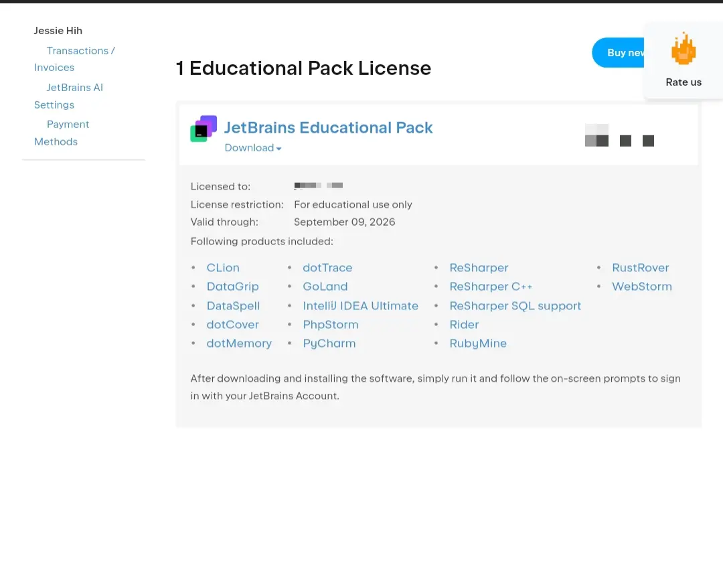Open the DataGrip product link

(x=232, y=287)
